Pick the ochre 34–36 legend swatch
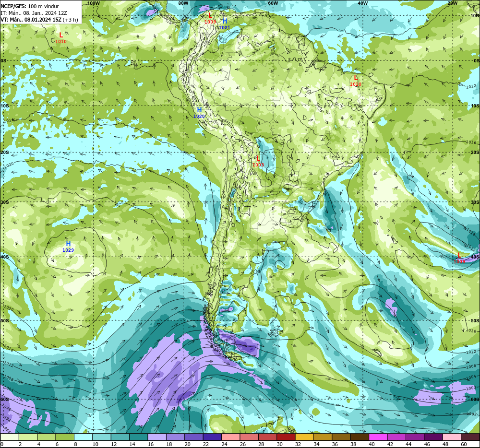 [x=323, y=437]
